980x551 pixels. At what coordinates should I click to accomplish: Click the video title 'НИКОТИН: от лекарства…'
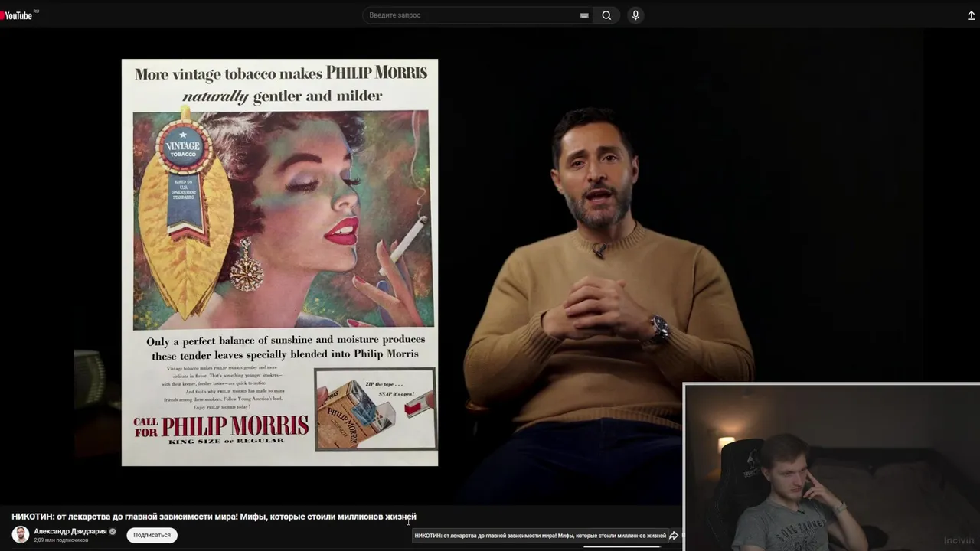[x=214, y=517]
